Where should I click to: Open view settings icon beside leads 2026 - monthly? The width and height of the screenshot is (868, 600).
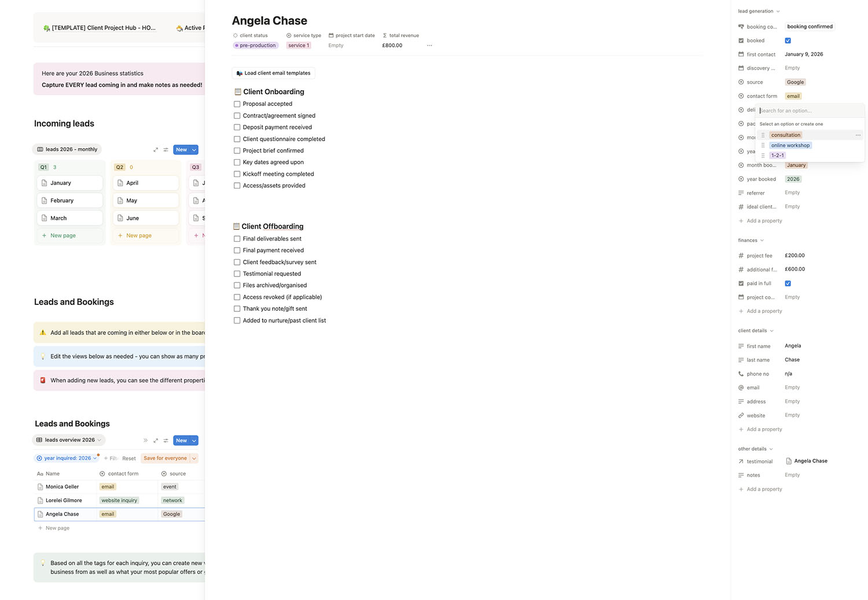pyautogui.click(x=165, y=150)
